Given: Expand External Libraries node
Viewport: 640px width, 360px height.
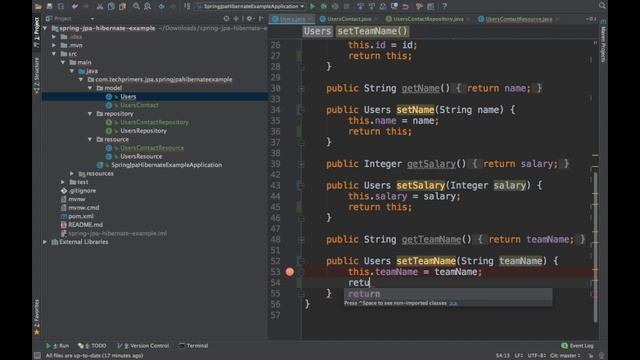Looking at the screenshot, I should pyautogui.click(x=45, y=242).
